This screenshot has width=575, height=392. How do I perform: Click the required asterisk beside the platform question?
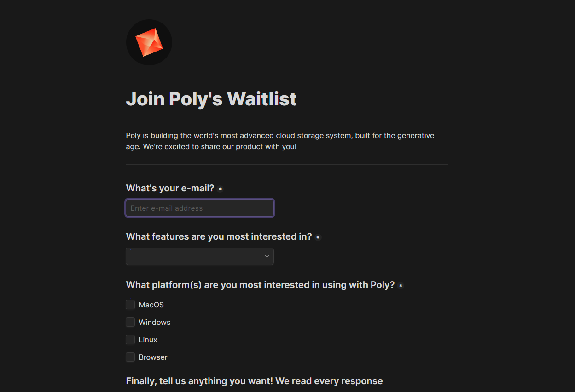coord(401,286)
